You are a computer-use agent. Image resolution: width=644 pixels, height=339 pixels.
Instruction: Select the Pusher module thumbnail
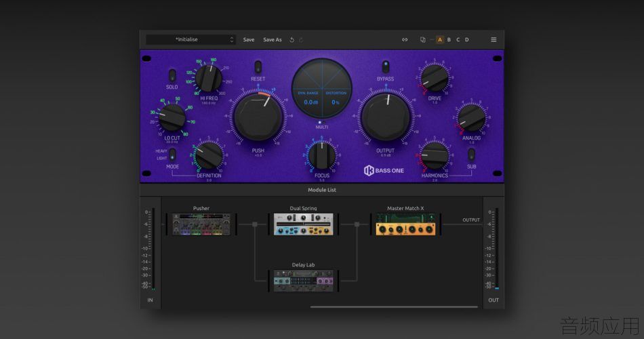(201, 224)
